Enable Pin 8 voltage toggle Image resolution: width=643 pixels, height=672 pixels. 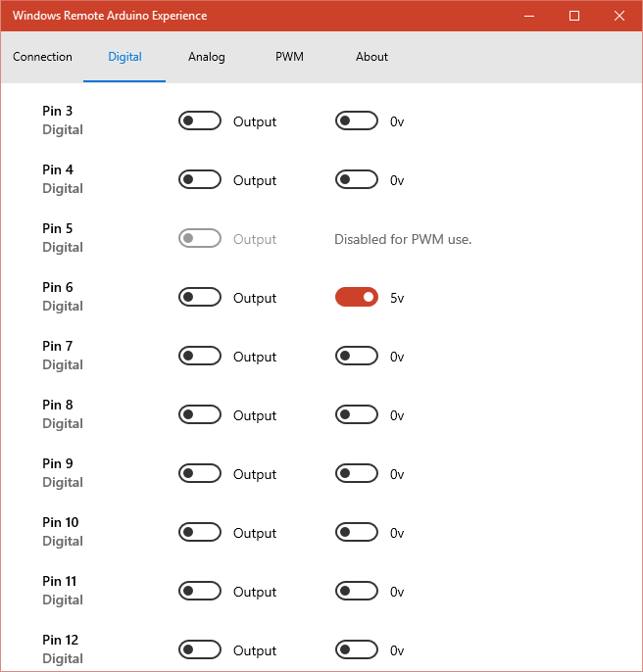coord(357,414)
